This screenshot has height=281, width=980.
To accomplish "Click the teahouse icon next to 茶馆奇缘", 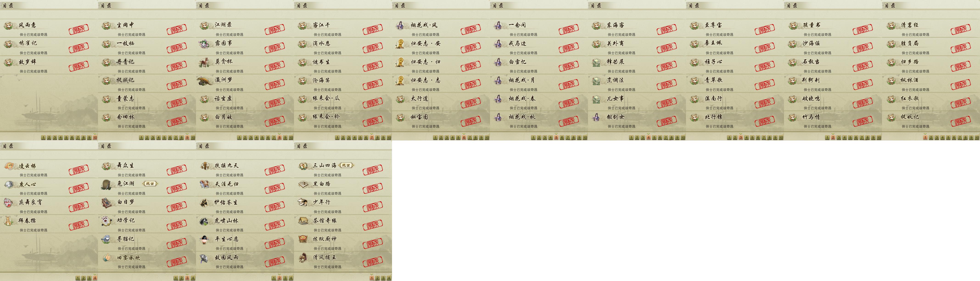I will 303,221.
